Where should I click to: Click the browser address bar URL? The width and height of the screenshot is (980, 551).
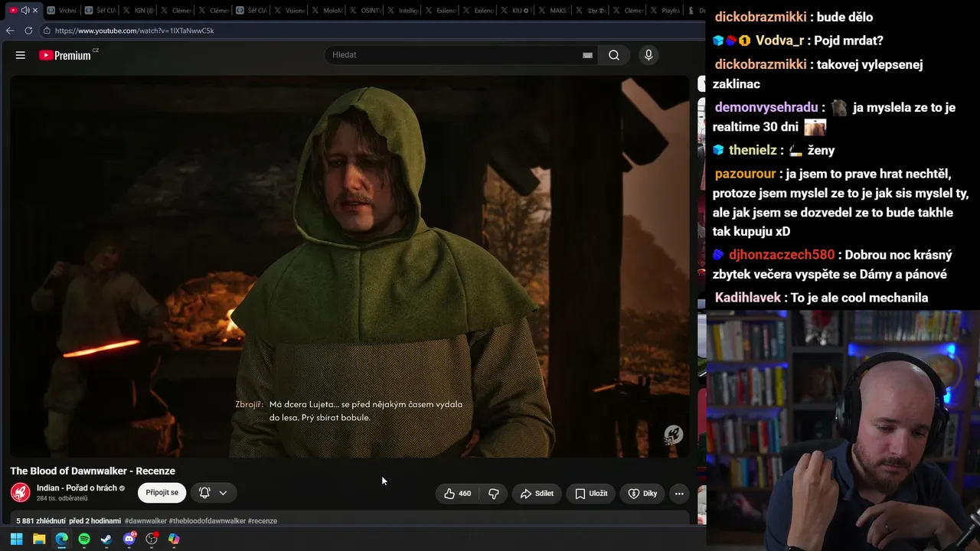[x=134, y=31]
